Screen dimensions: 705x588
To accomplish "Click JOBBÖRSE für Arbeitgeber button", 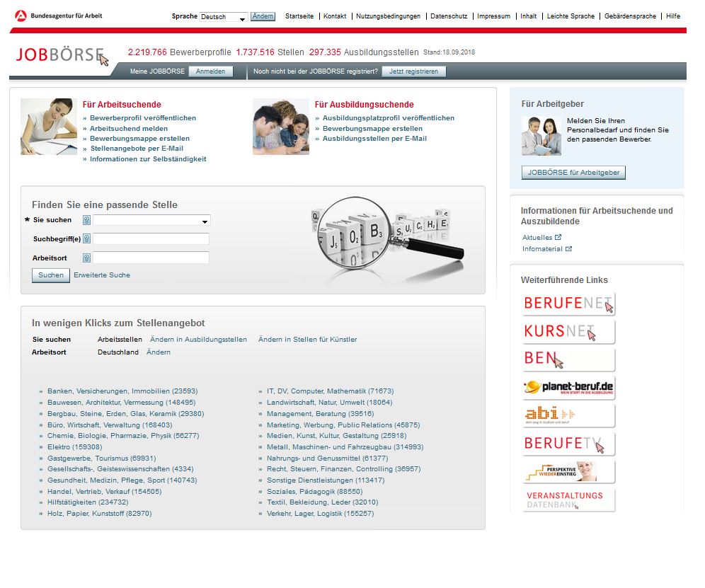I will click(573, 173).
